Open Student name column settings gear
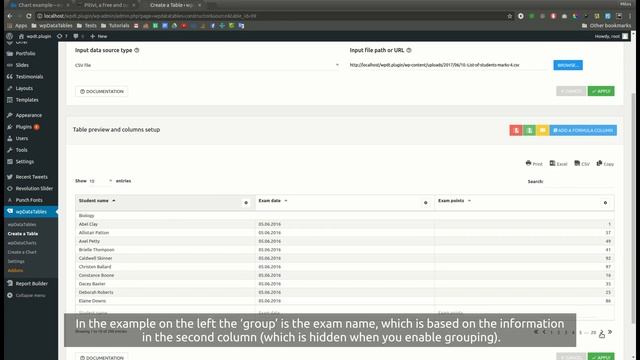The height and width of the screenshot is (360, 640). pyautogui.click(x=246, y=203)
